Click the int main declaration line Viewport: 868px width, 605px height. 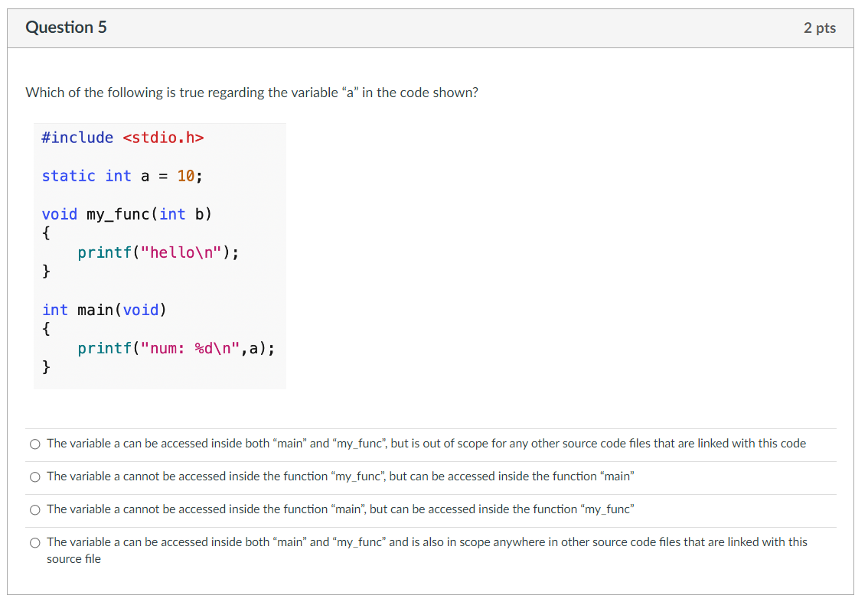[102, 310]
